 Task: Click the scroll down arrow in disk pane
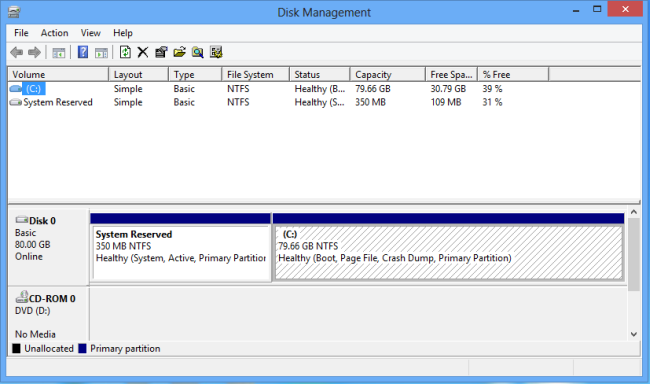pyautogui.click(x=634, y=334)
